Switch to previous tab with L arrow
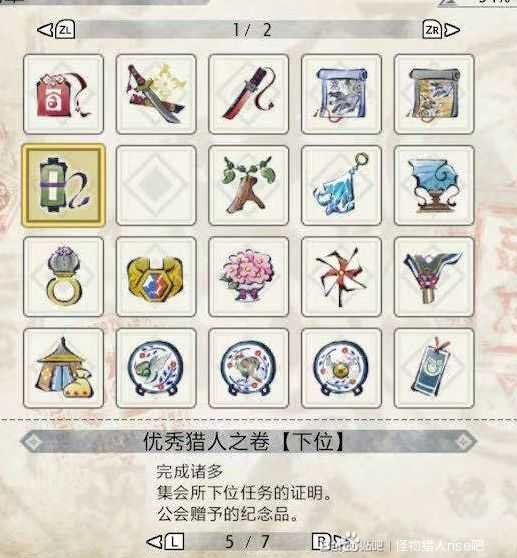517x558 pixels. click(x=165, y=542)
